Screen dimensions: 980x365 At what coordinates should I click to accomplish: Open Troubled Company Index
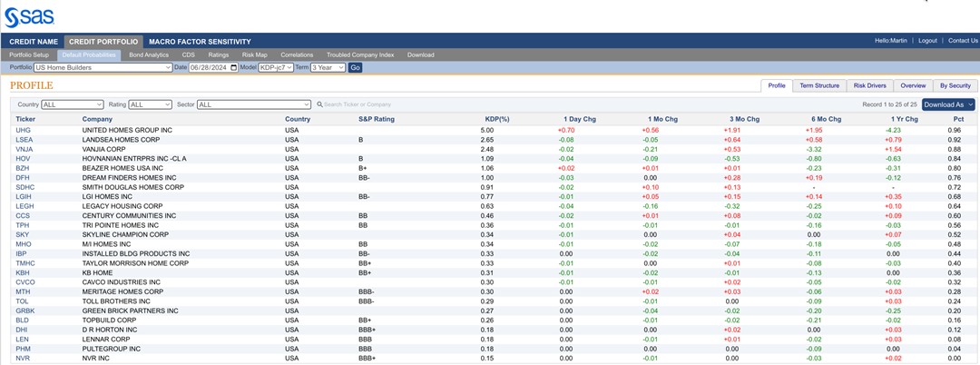click(x=360, y=55)
